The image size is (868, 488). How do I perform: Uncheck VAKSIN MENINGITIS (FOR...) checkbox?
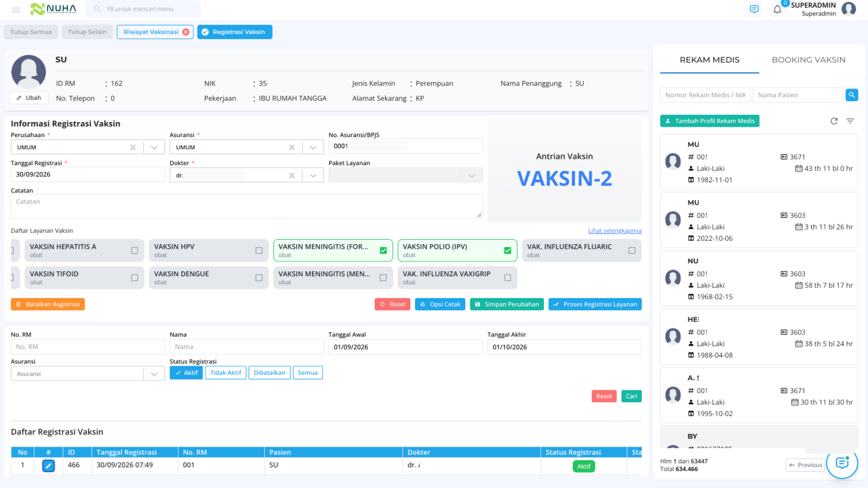coord(383,251)
